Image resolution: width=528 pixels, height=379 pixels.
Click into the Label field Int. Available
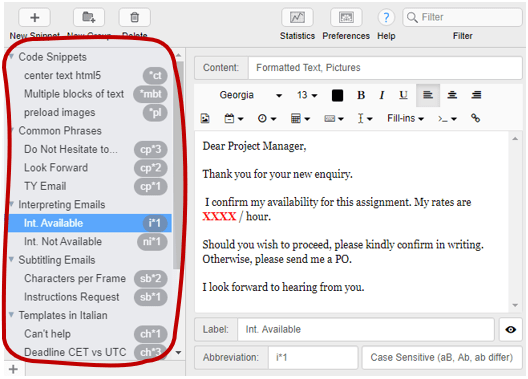[366, 330]
